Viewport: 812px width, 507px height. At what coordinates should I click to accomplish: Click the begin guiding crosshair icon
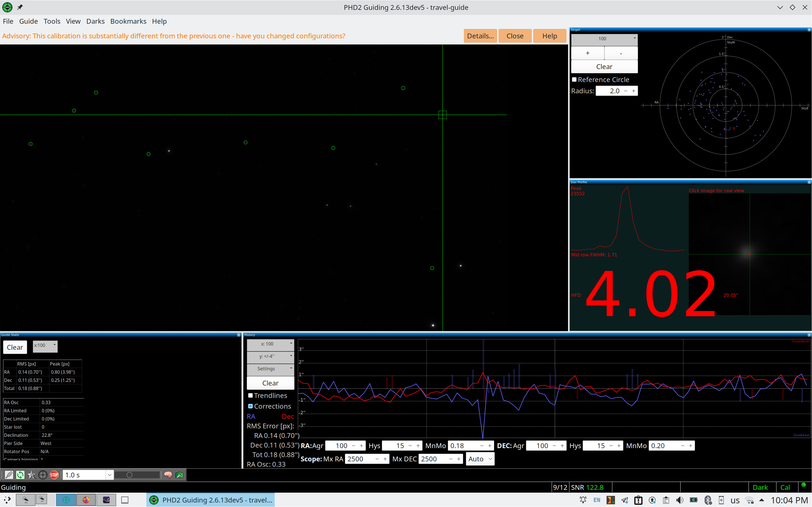(43, 475)
